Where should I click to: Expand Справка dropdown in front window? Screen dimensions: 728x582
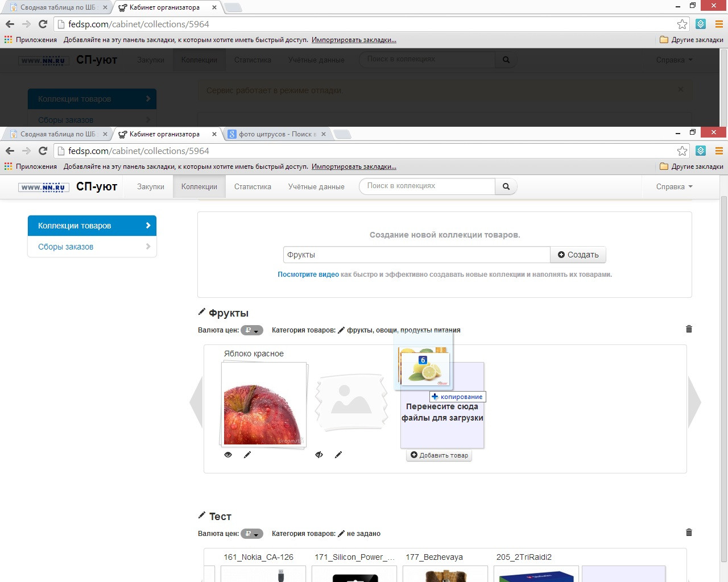point(674,186)
